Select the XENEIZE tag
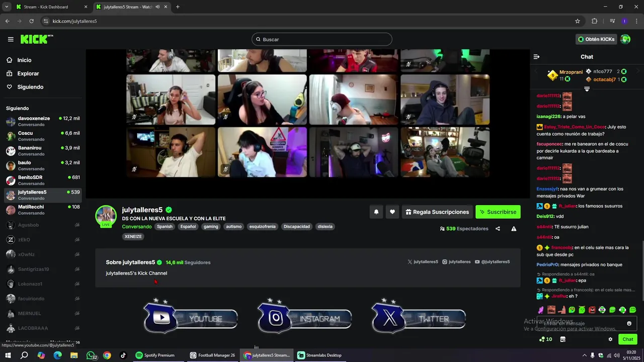This screenshot has height=362, width=644. 133,237
